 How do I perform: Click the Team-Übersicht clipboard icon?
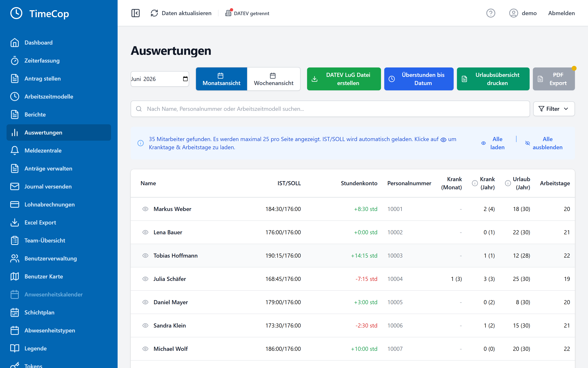[14, 240]
